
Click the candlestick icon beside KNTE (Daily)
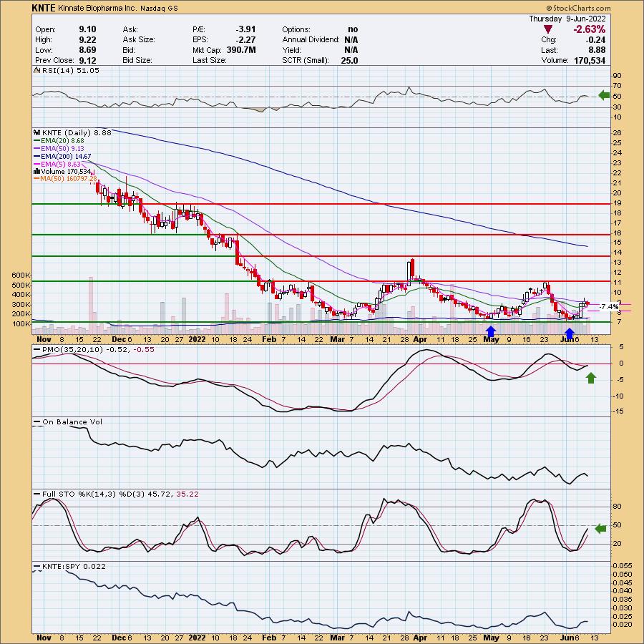37,132
